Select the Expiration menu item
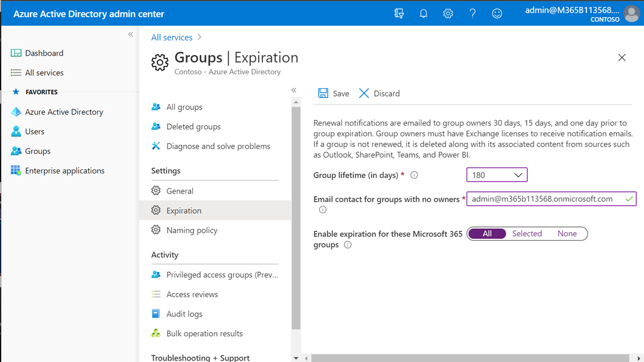 click(215, 210)
